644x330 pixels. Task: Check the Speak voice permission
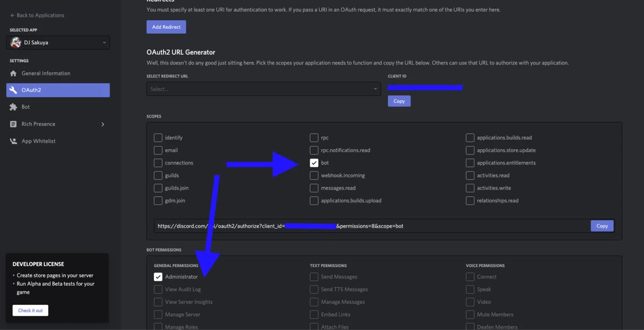click(x=470, y=289)
